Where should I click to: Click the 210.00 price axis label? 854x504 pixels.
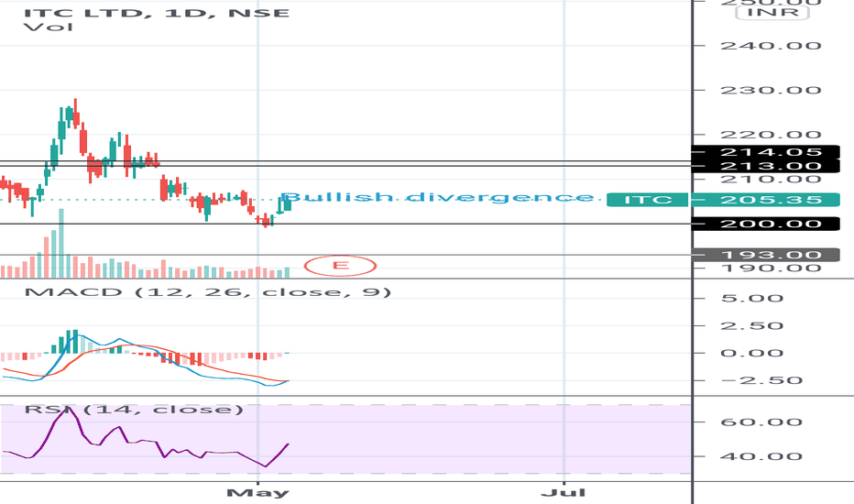pos(771,180)
